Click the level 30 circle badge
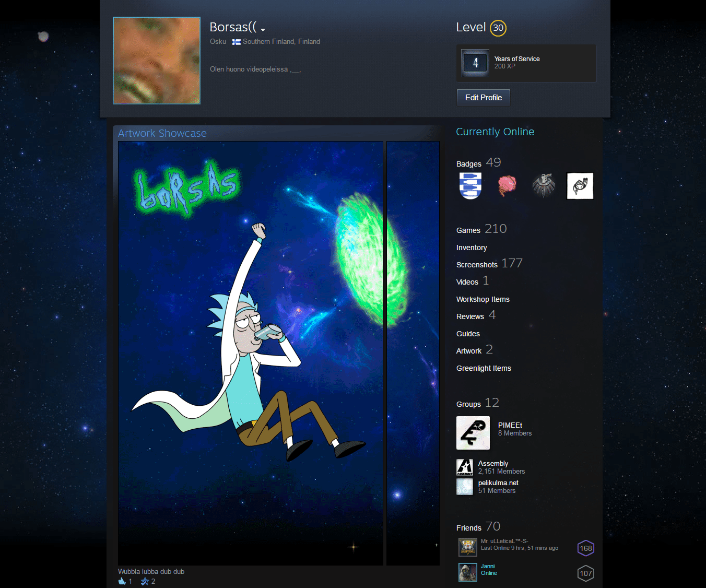This screenshot has height=588, width=706. [498, 28]
